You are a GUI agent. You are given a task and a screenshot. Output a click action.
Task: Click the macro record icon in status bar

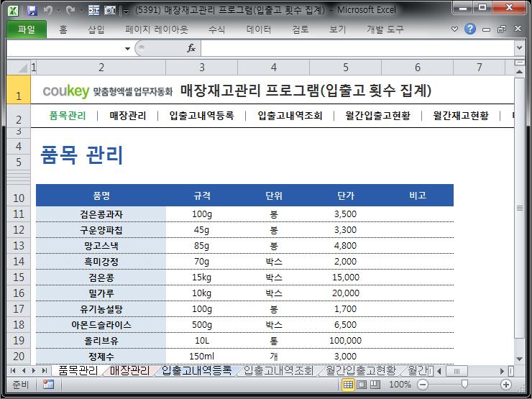48,385
